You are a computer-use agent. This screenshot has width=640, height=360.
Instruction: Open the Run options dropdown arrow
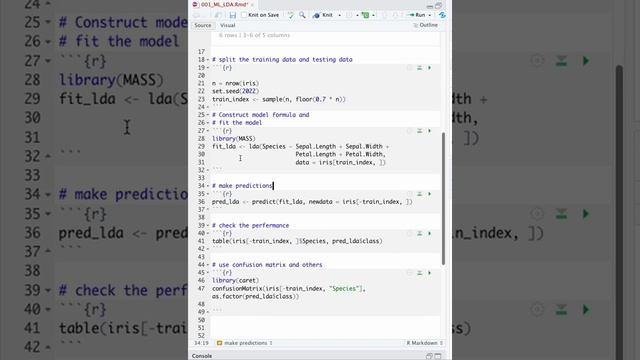pos(430,16)
